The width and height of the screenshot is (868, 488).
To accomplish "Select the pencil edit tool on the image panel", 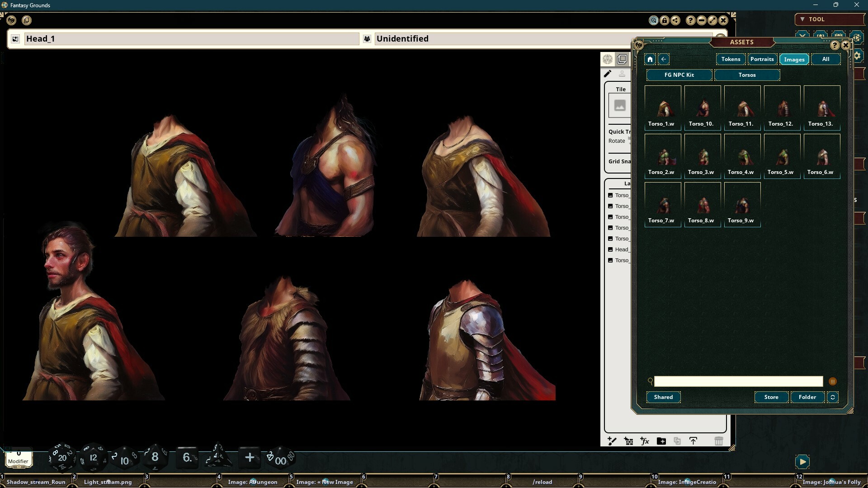I will click(608, 74).
